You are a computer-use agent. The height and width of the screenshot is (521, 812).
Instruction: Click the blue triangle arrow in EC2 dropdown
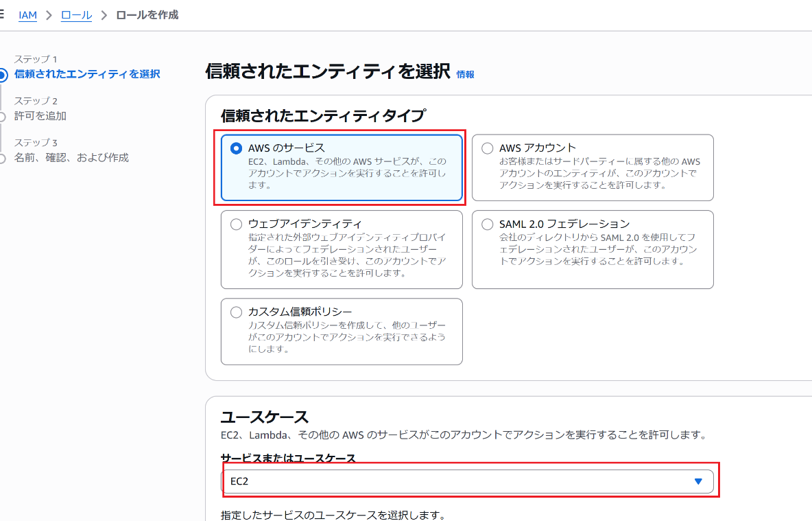(x=698, y=482)
